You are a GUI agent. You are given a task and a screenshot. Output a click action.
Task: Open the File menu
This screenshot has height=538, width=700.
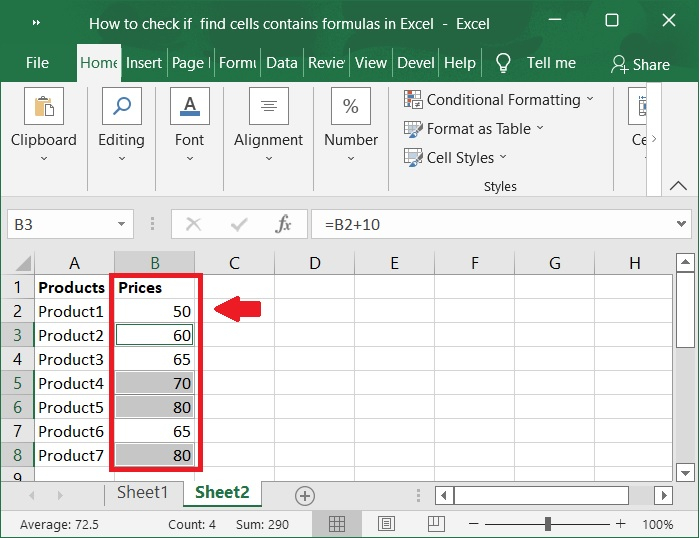tap(37, 63)
